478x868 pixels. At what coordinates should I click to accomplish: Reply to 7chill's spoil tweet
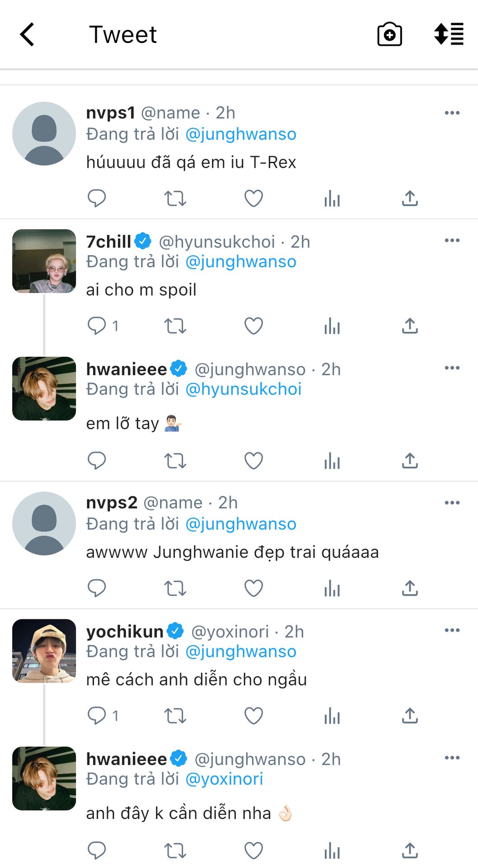97,326
